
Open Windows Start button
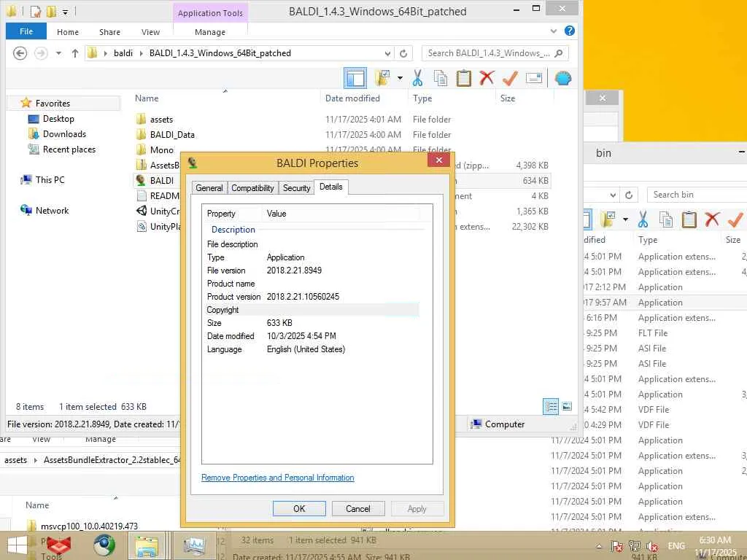click(16, 545)
